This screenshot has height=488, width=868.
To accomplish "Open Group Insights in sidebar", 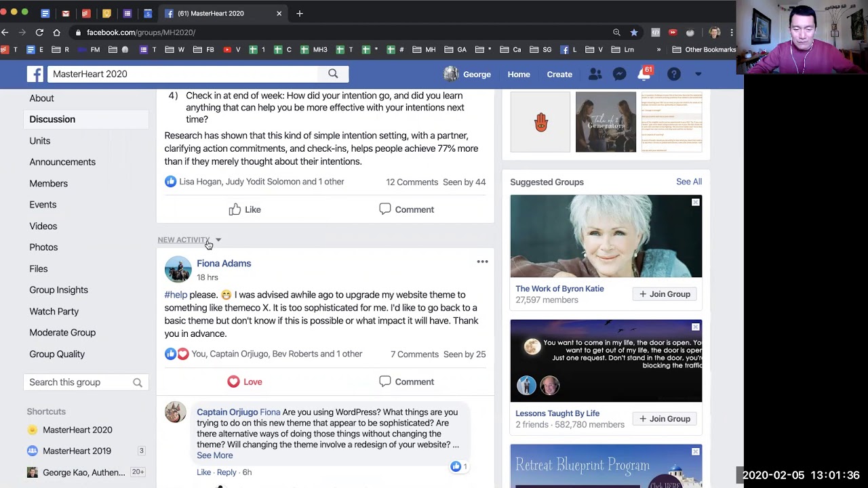I will pos(58,290).
